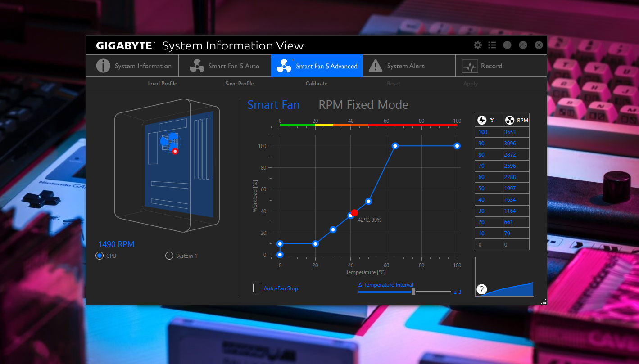Click the resize grip at window corner
Viewport: 639px width, 364px height.
point(544,302)
